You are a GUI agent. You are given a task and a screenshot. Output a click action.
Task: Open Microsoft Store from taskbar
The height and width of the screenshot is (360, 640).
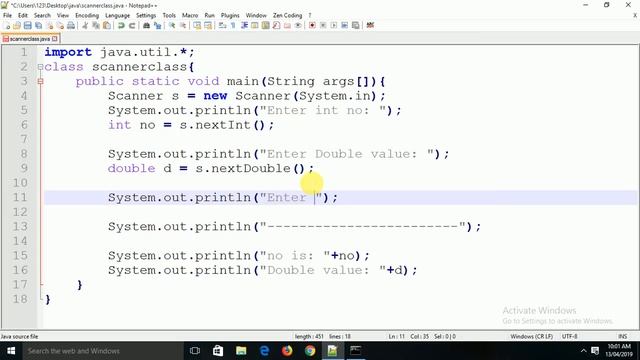click(218, 351)
